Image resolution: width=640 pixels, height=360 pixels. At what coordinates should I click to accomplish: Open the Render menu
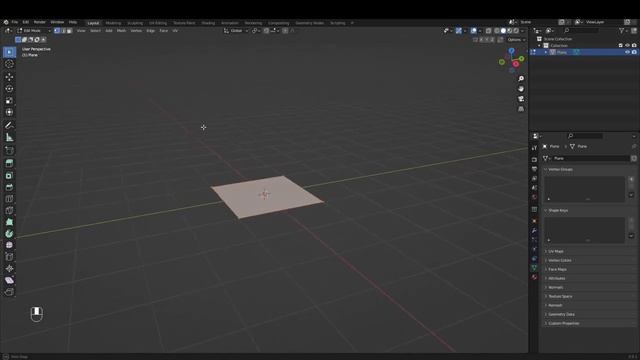coord(40,22)
